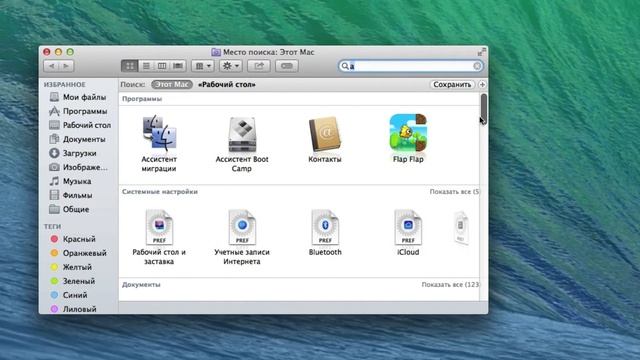Click the Share toolbar button
Image resolution: width=640 pixels, height=360 pixels.
(x=259, y=66)
